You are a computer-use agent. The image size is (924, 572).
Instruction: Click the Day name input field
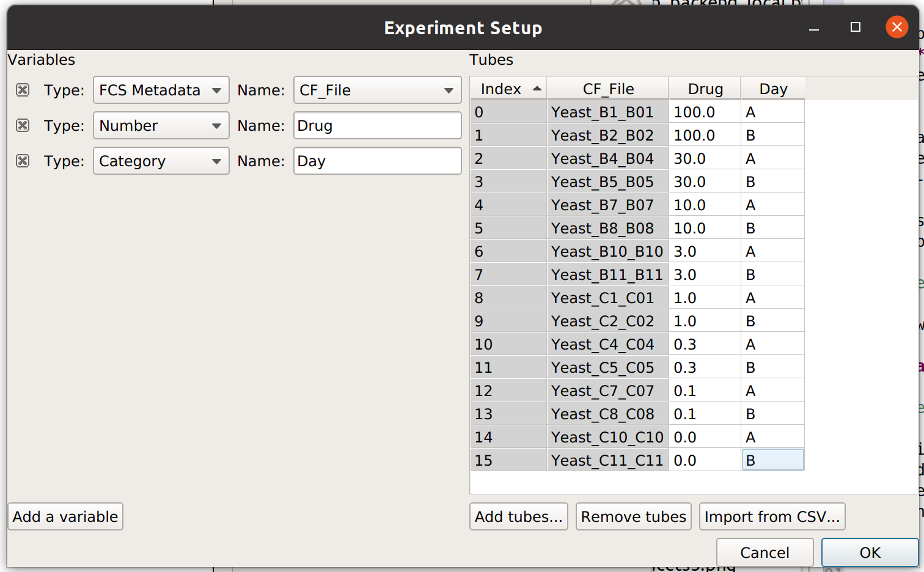click(377, 161)
